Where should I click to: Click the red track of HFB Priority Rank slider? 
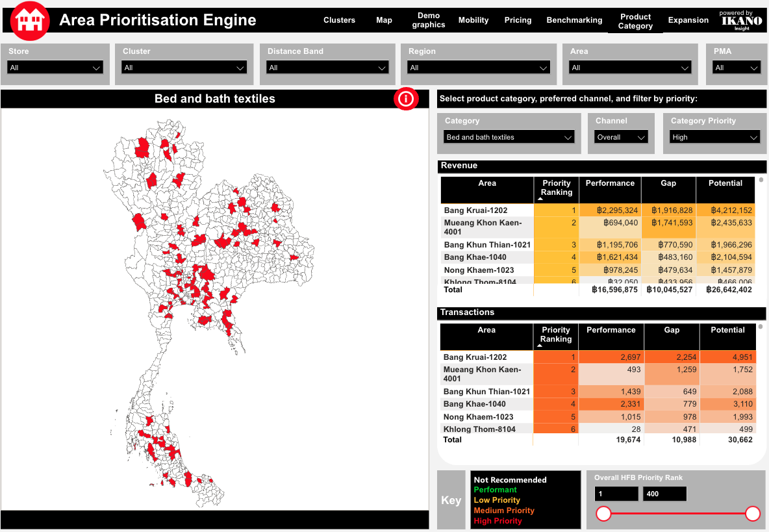tap(678, 514)
